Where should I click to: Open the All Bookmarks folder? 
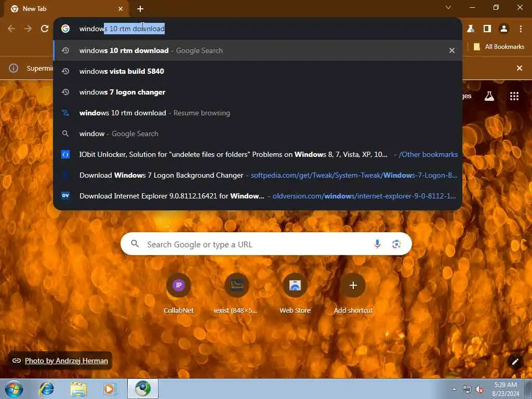click(499, 47)
